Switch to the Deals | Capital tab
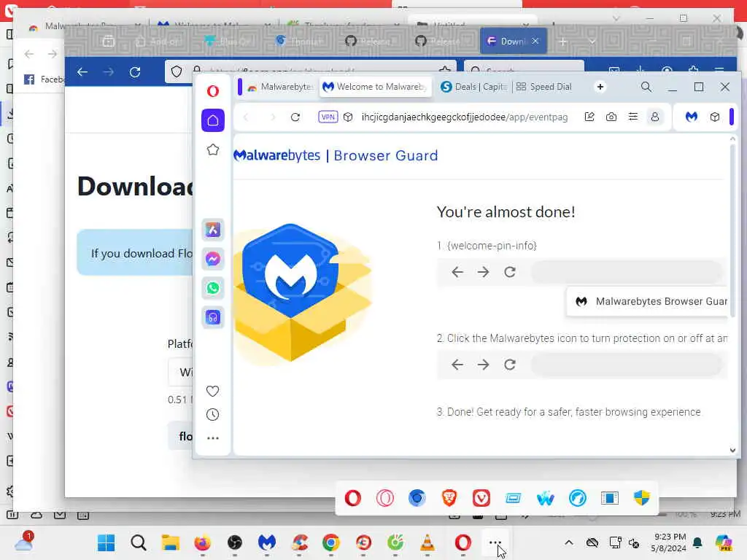This screenshot has height=560, width=747. [x=473, y=87]
